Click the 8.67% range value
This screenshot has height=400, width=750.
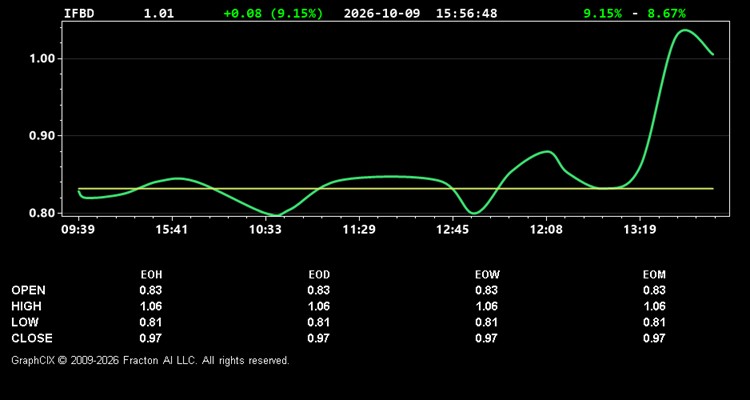pos(666,13)
